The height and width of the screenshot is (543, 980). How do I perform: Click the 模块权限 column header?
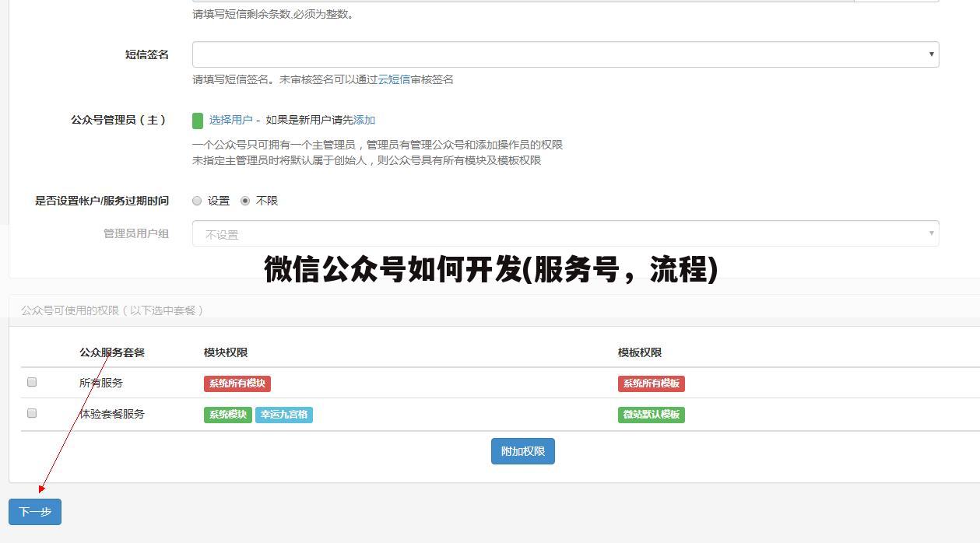coord(226,352)
